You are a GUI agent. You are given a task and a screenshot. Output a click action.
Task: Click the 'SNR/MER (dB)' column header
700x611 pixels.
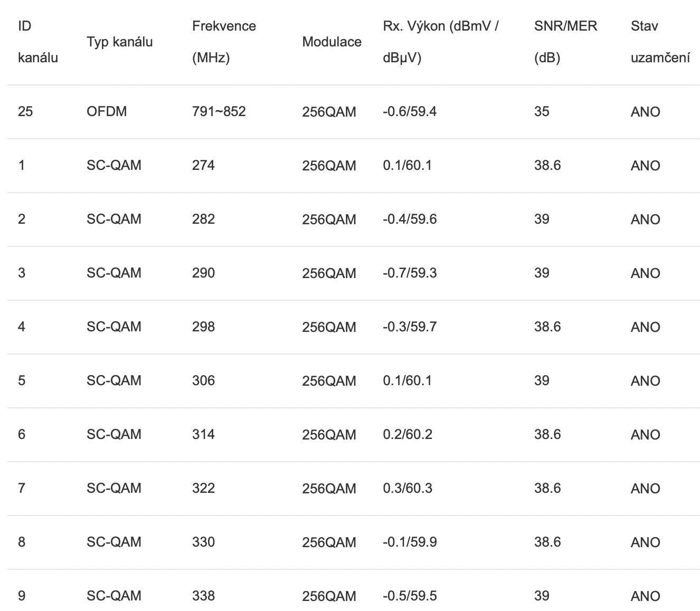565,42
